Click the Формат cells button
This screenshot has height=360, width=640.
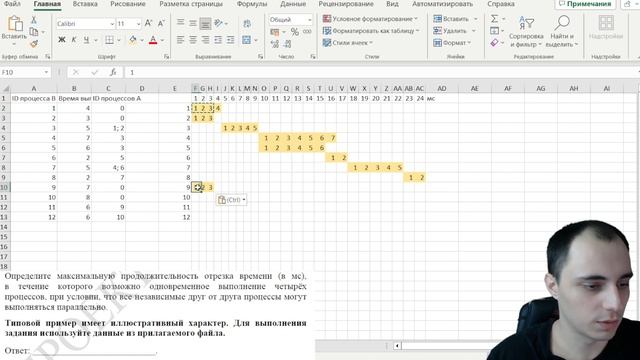click(x=452, y=42)
